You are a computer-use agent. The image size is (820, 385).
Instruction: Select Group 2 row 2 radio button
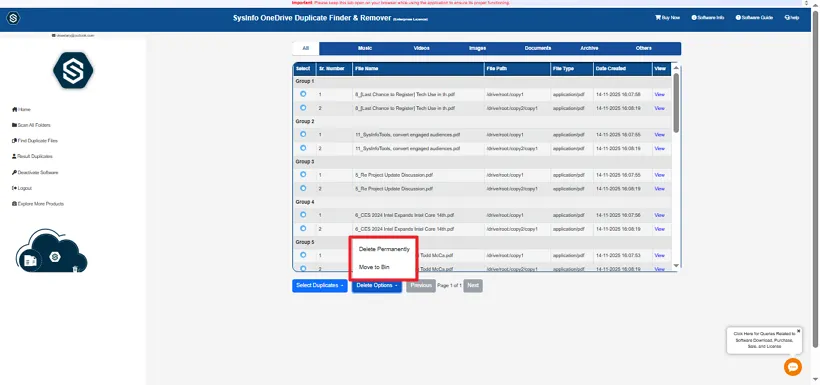coord(303,148)
